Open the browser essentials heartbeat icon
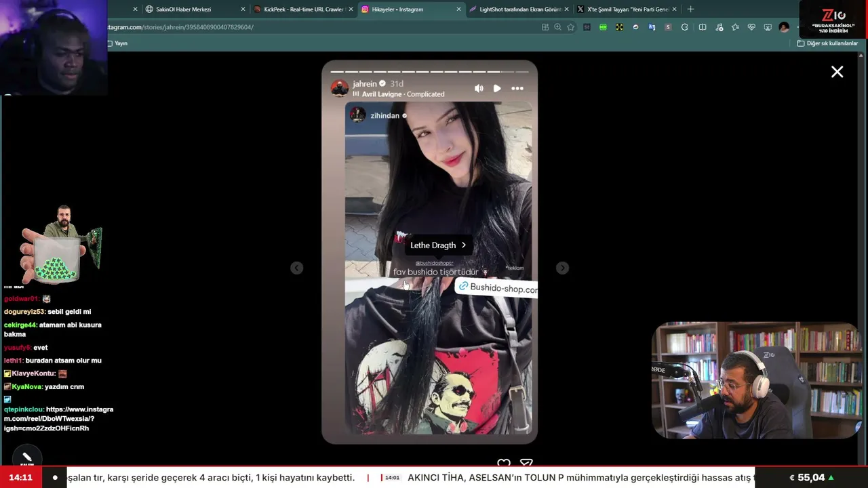This screenshot has width=868, height=488. point(751,27)
